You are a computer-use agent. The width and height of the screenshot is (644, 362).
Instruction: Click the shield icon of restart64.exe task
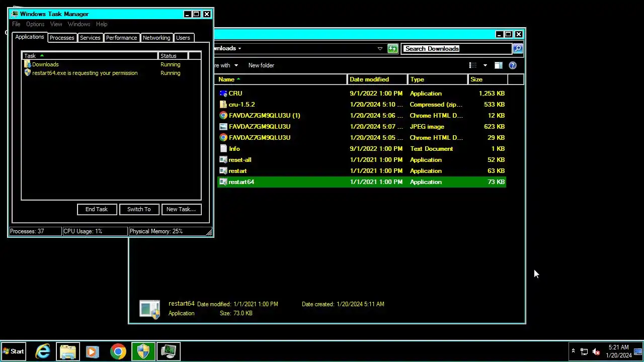28,73
